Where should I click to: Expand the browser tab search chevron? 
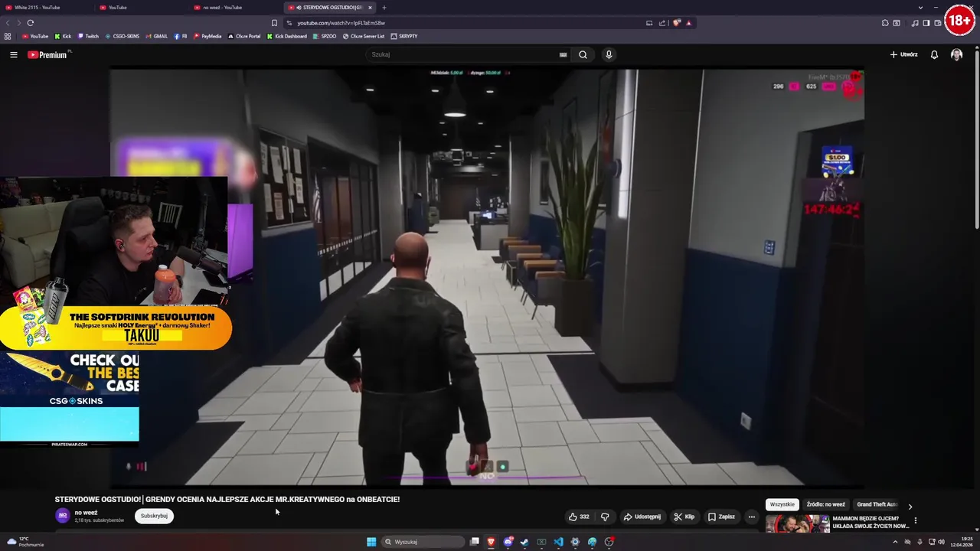click(x=920, y=8)
